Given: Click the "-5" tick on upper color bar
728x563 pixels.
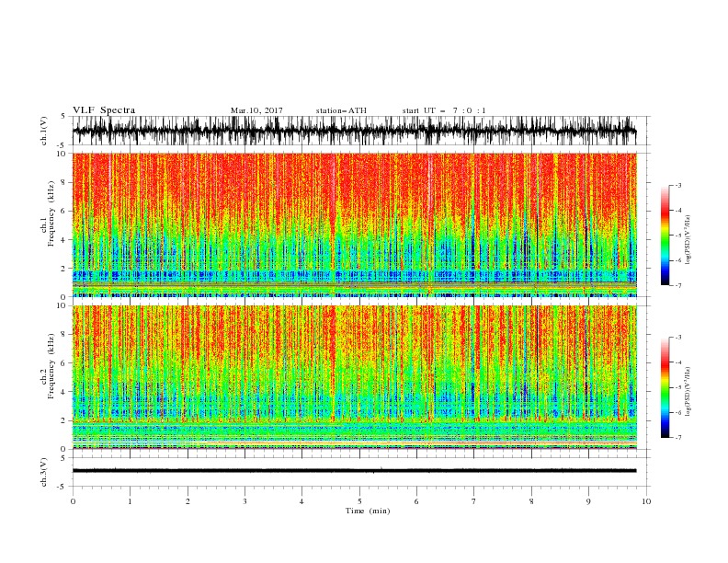Looking at the screenshot, I should (677, 236).
